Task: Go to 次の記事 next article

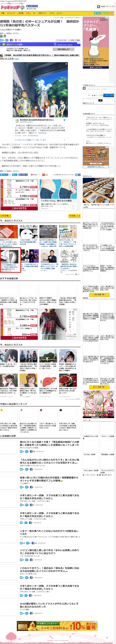Action: tap(74, 216)
